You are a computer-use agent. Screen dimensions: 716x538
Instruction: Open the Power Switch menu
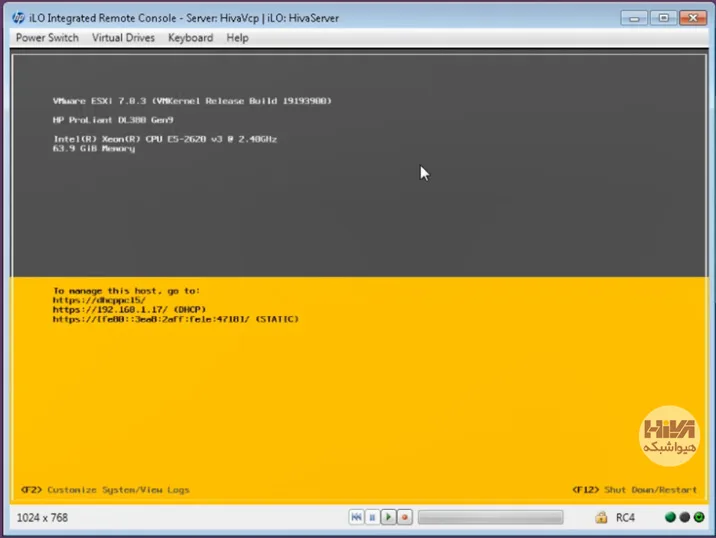47,38
